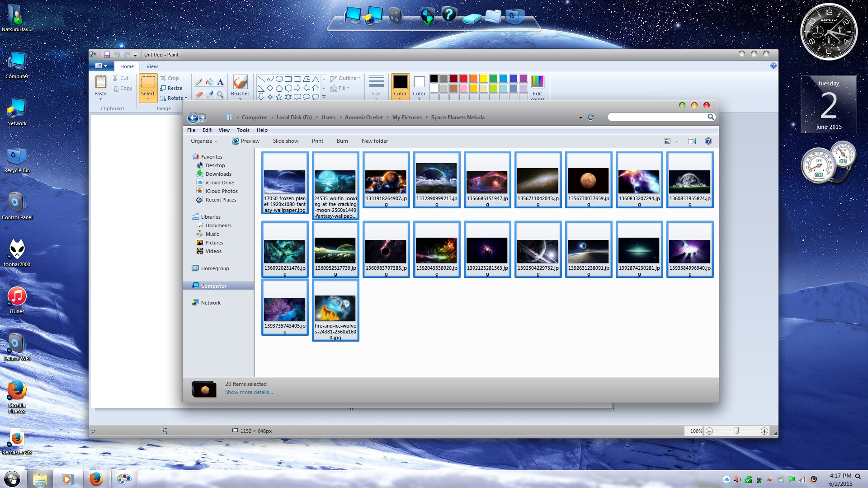
Task: Pick the red color swatch in palette
Action: pyautogui.click(x=463, y=78)
